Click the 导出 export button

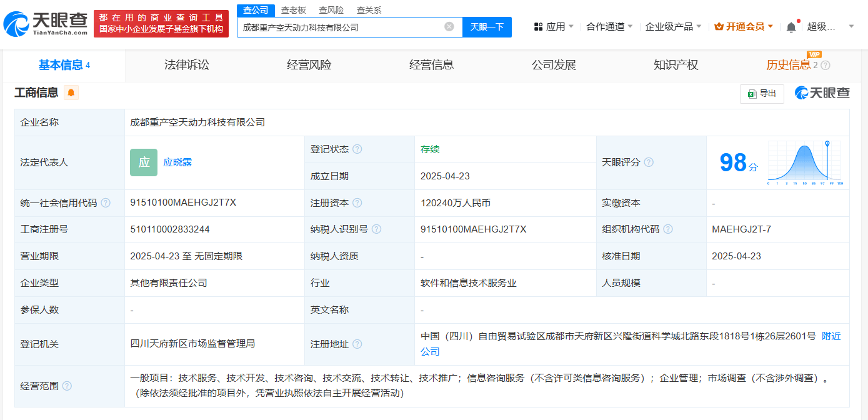pos(761,94)
